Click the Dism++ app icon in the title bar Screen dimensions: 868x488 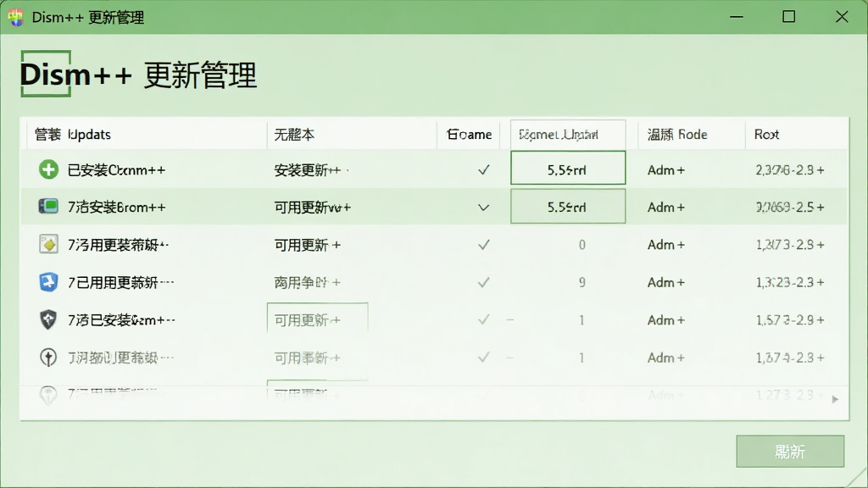[15, 17]
